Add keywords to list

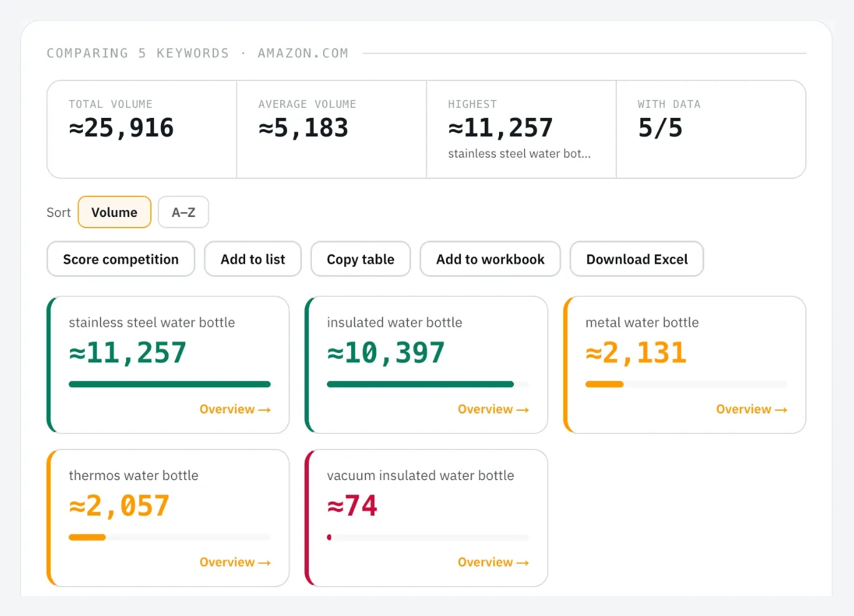coord(253,259)
